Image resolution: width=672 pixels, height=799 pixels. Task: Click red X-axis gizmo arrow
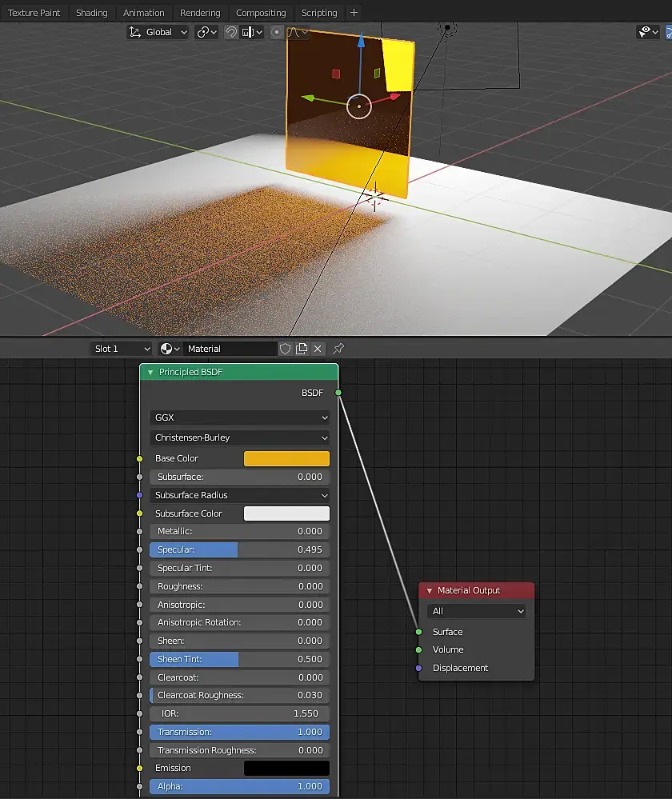395,96
